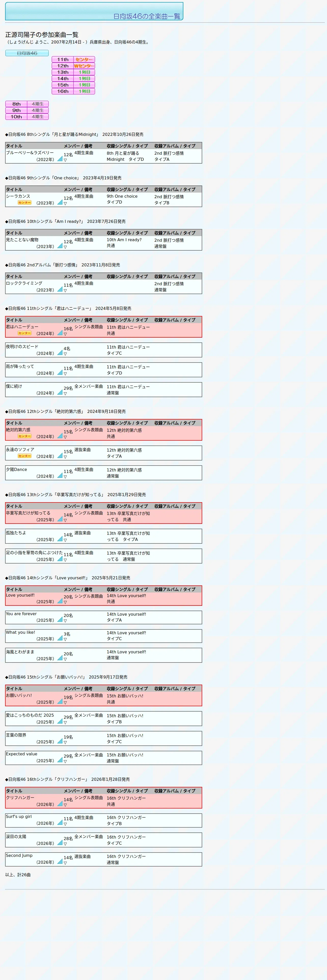Click 9th One choice タイプD single entry
327x980 pixels.
tap(122, 199)
